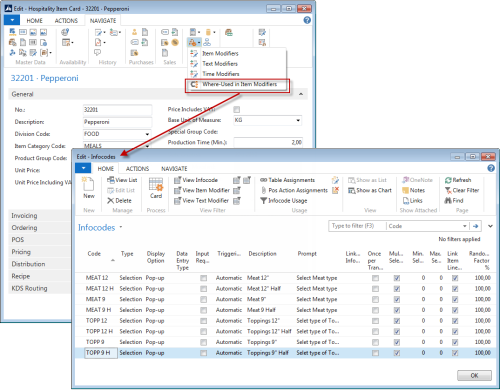This screenshot has height=391, width=500.
Task: Click the Delete icon in Manage group
Action: 111,201
